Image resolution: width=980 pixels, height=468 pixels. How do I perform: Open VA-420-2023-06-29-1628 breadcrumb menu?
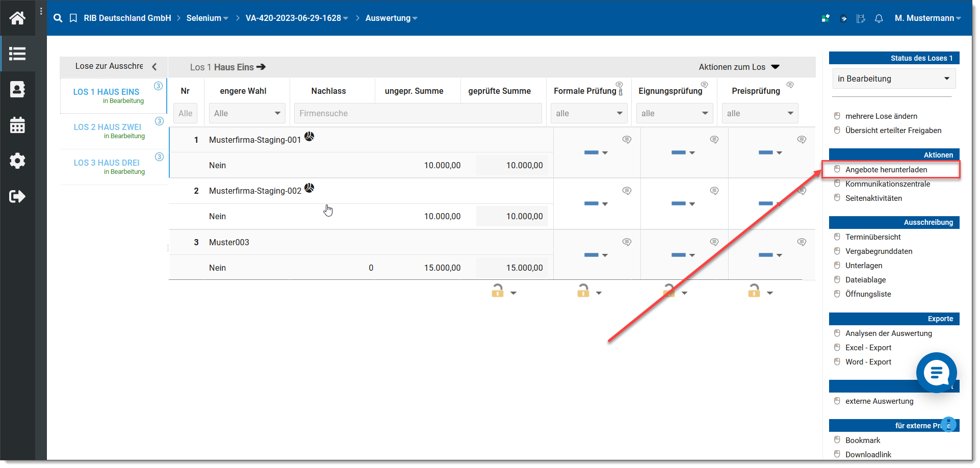[297, 18]
